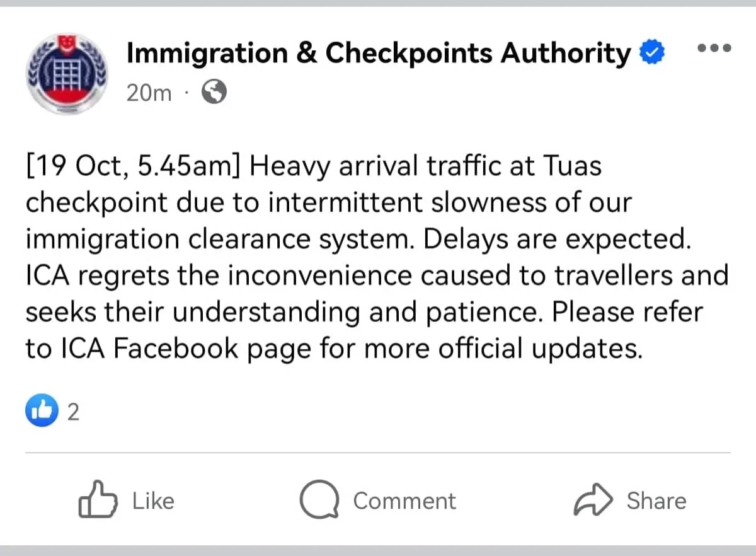Click the blue verified badge checkmark
The width and height of the screenshot is (756, 556).
pyautogui.click(x=653, y=54)
